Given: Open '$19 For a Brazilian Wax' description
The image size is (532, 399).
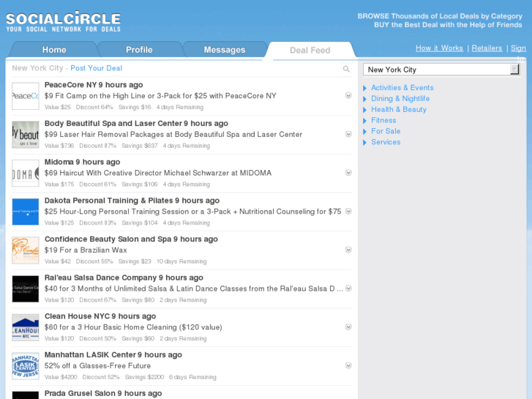Looking at the screenshot, I should point(86,250).
